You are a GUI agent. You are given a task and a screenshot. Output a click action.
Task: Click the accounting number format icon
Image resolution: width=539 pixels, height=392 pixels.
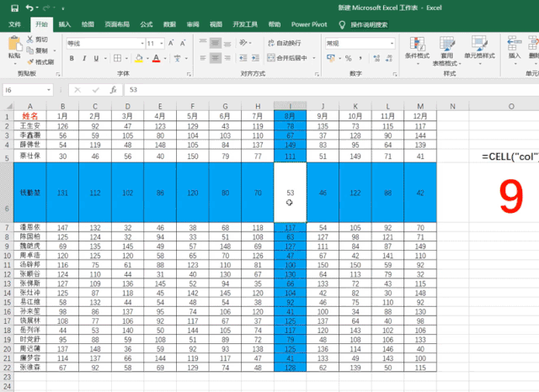[331, 58]
